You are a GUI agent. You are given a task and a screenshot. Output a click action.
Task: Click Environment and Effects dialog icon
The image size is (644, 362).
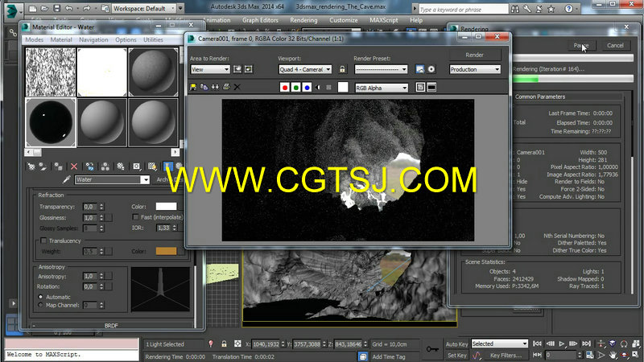[431, 69]
